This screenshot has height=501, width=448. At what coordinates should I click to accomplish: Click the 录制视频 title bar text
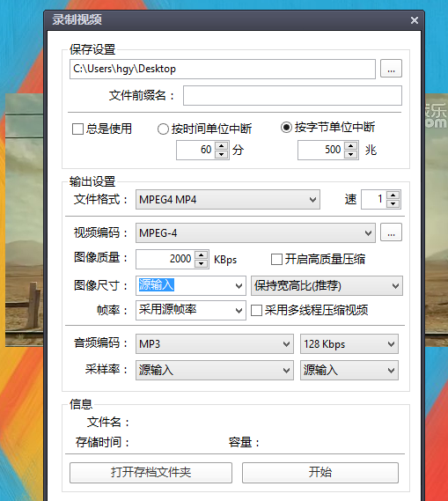[x=77, y=19]
